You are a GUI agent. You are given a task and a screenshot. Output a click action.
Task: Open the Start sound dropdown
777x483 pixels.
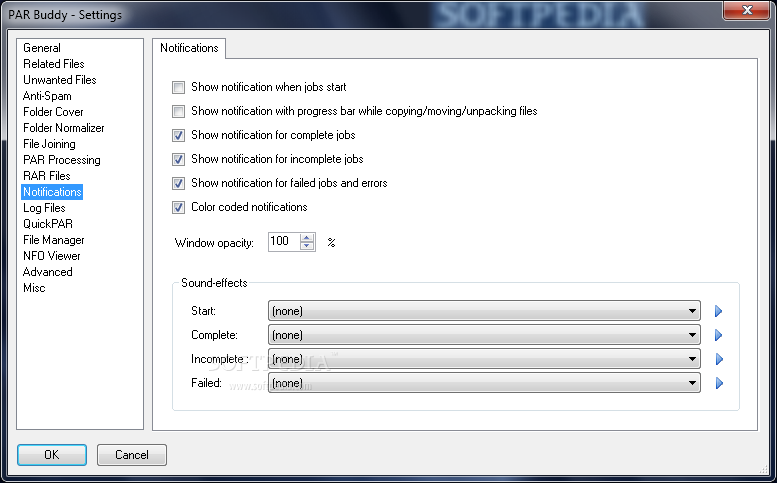click(484, 311)
